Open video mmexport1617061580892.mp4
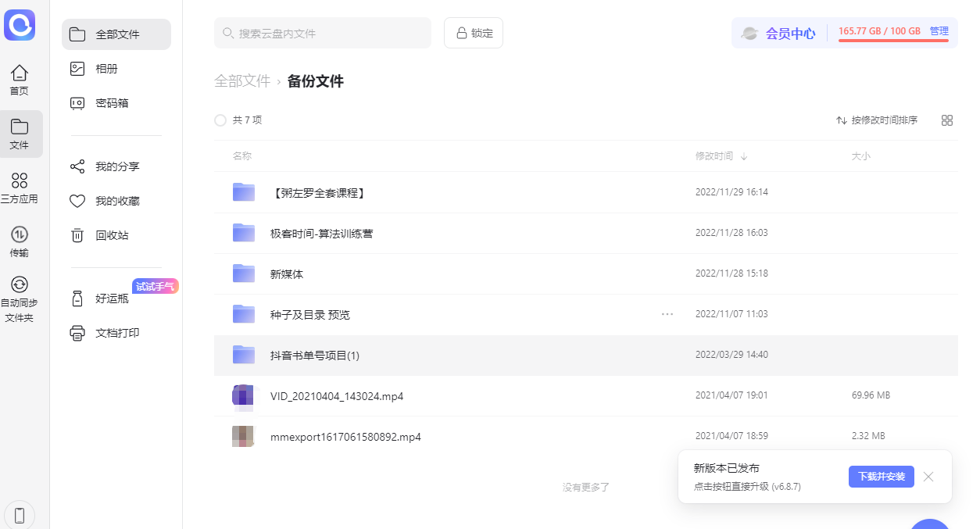 345,437
